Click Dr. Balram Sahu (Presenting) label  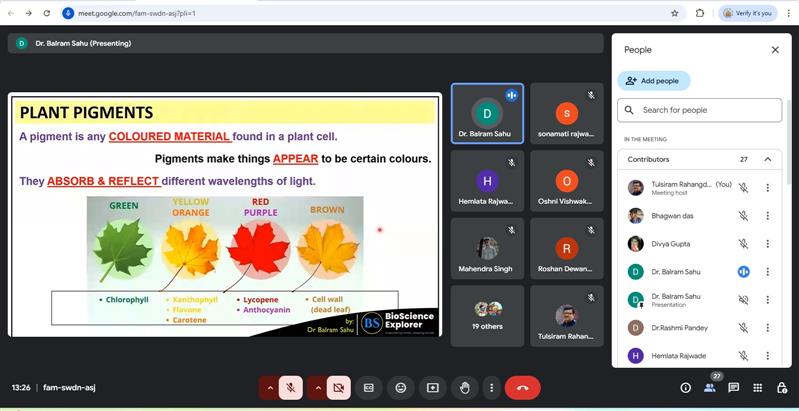83,43
